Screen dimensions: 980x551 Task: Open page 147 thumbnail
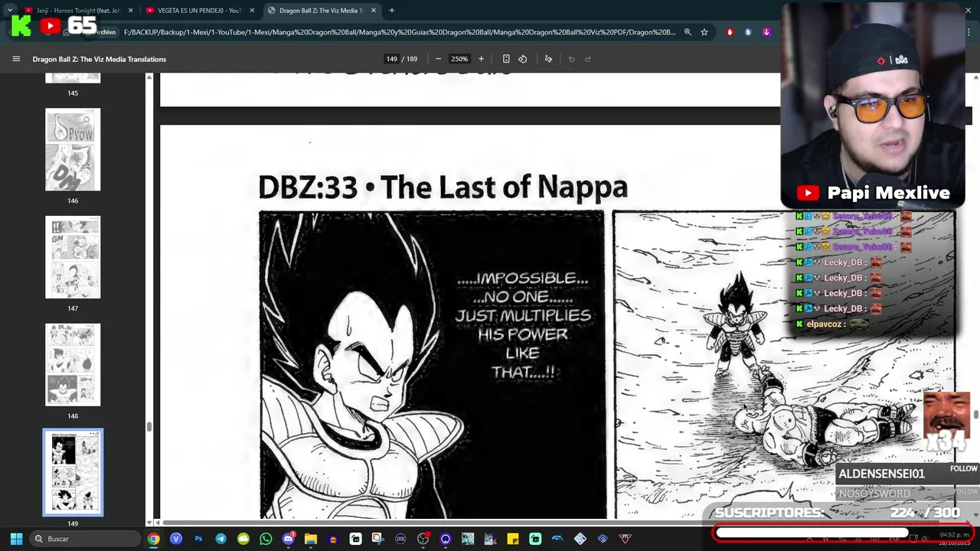point(73,257)
